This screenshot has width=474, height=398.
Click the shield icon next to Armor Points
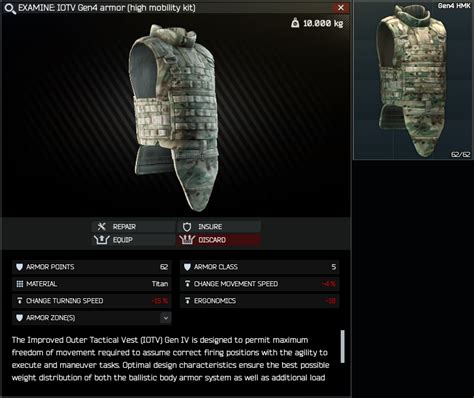pyautogui.click(x=20, y=267)
